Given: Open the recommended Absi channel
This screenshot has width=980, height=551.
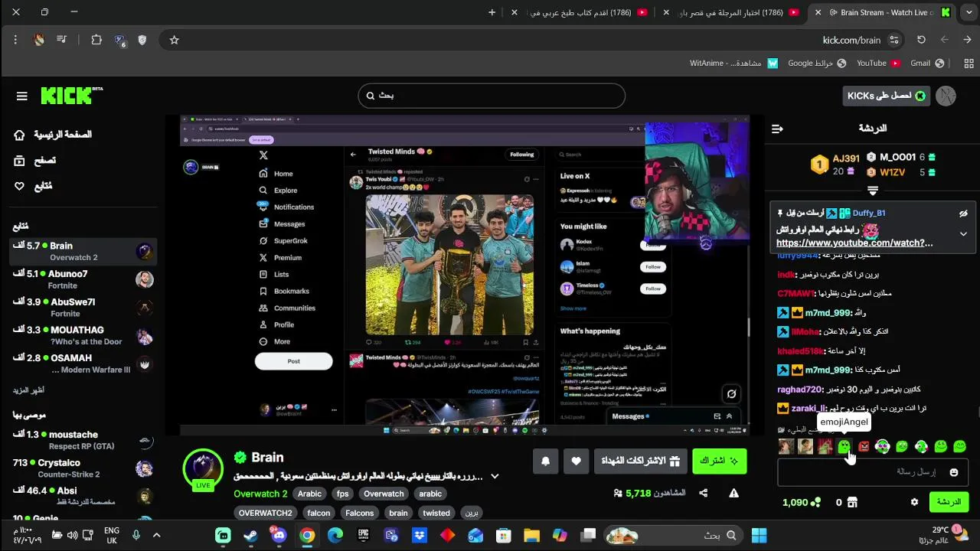Looking at the screenshot, I should (83, 496).
